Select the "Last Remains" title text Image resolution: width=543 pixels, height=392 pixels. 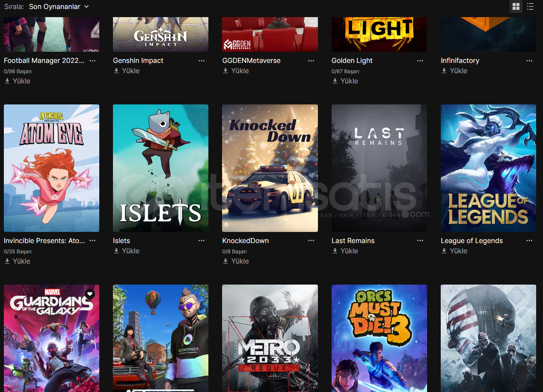click(x=353, y=241)
